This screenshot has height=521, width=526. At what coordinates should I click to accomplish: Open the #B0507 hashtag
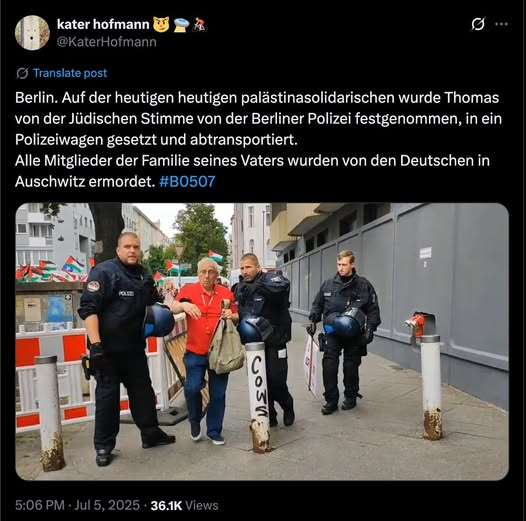[187, 181]
